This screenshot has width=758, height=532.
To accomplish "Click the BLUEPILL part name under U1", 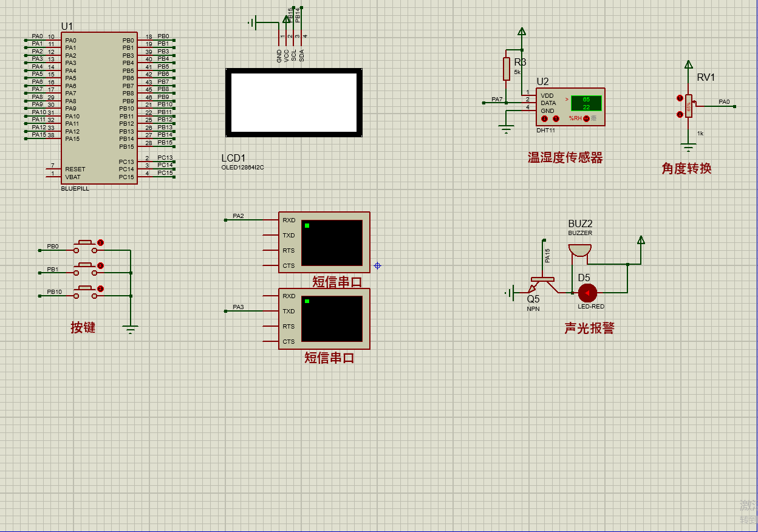I will point(75,189).
